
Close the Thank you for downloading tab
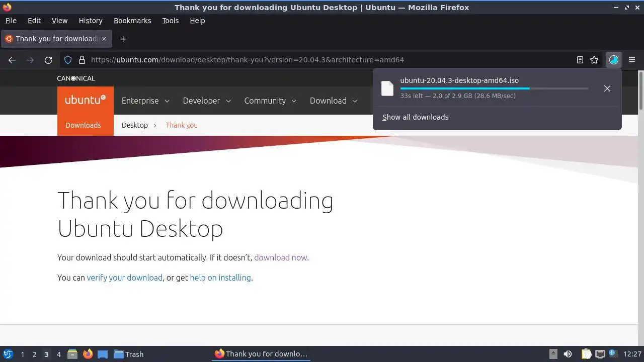[x=105, y=39]
